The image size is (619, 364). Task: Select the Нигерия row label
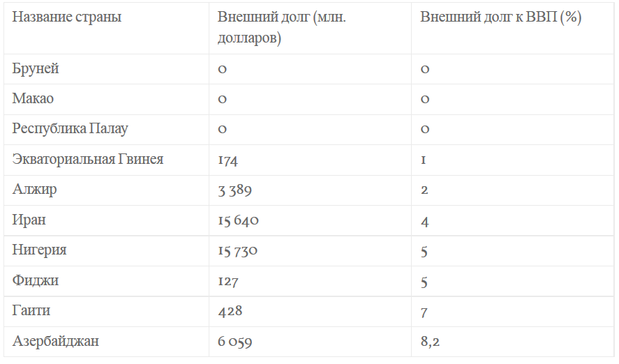tap(40, 250)
